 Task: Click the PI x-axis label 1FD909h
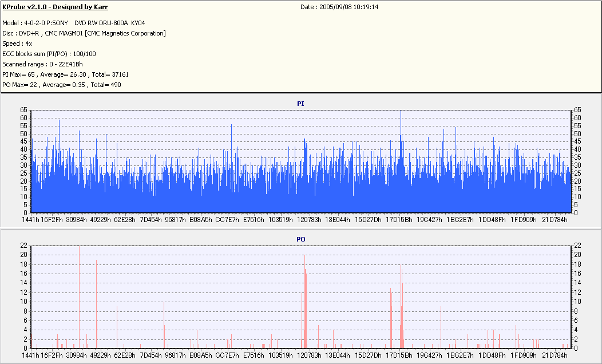pyautogui.click(x=523, y=220)
